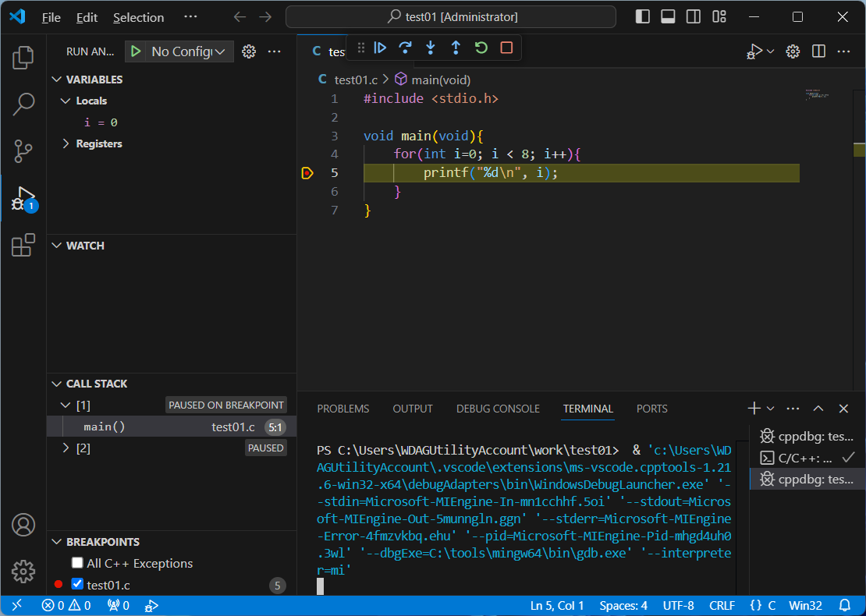Open the Search view in the activity bar
866x616 pixels.
tap(23, 104)
